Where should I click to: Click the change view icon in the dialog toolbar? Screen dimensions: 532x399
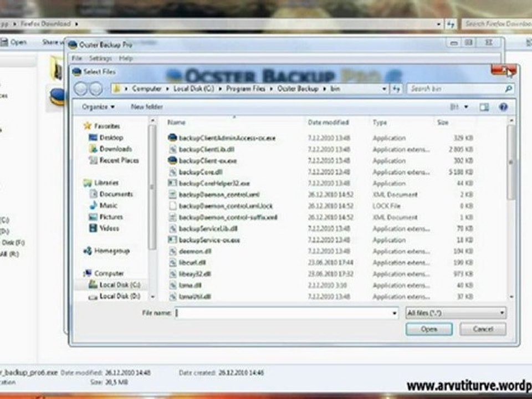[454, 107]
